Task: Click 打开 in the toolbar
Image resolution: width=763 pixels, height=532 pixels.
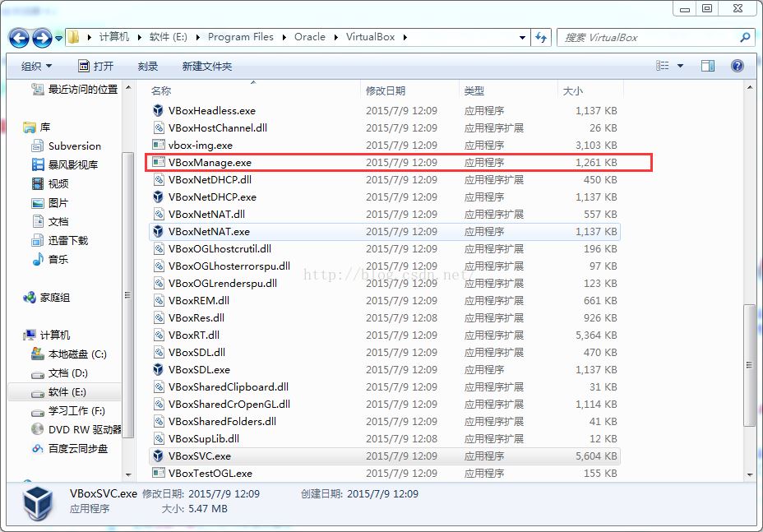Action: coord(96,67)
